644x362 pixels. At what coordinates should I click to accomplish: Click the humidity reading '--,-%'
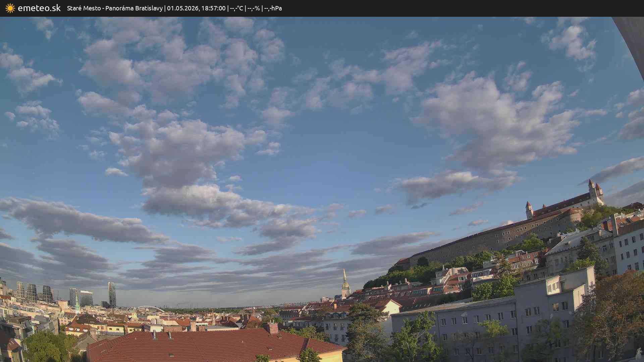coord(254,8)
